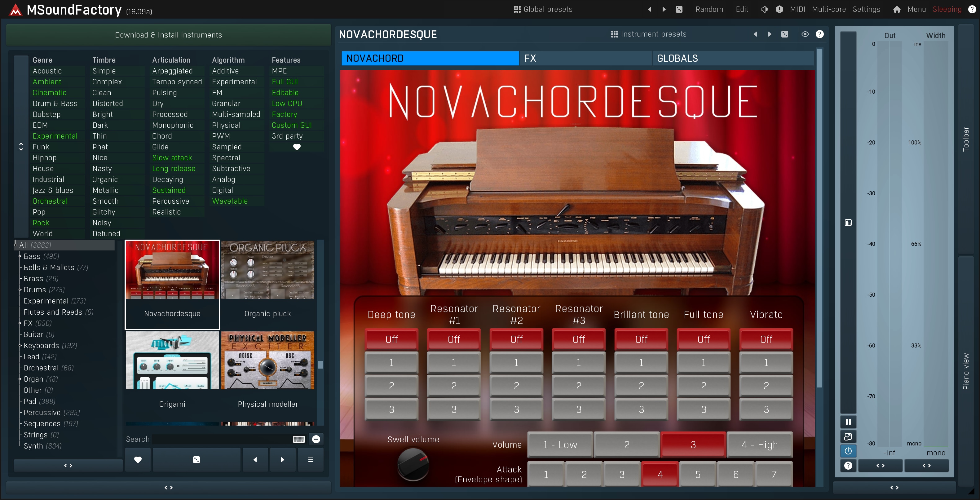Screen dimensions: 980x500
Task: Set Resonator #1 to 2
Action: pyautogui.click(x=454, y=386)
